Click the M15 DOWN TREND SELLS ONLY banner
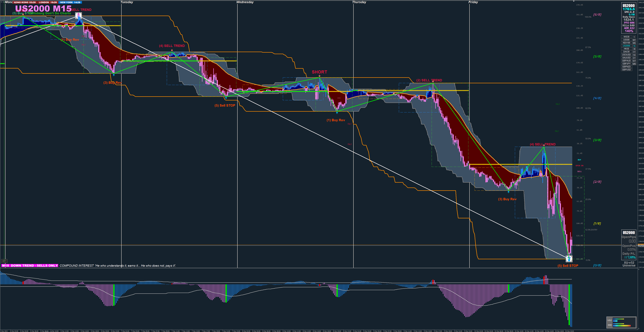The height and width of the screenshot is (332, 644). tap(30, 266)
